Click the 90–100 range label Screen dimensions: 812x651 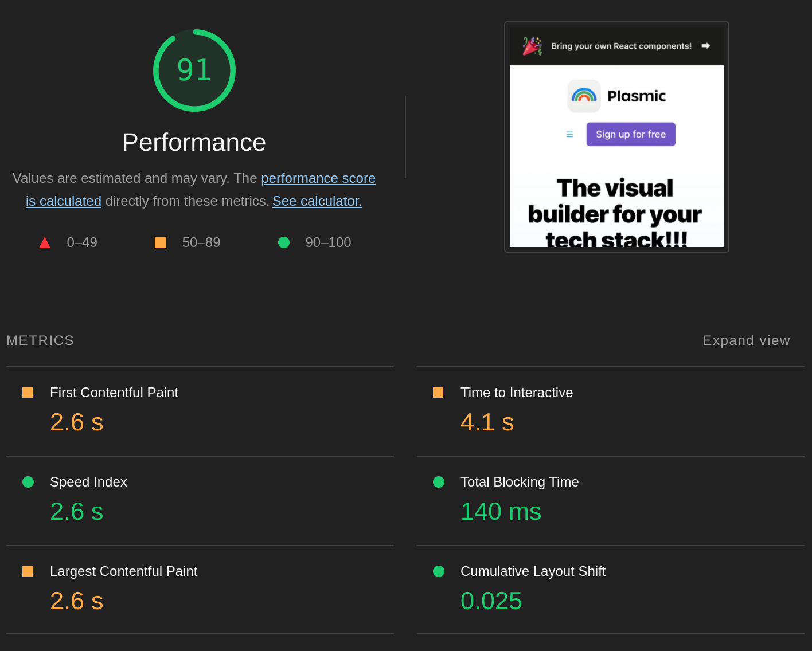pyautogui.click(x=328, y=242)
